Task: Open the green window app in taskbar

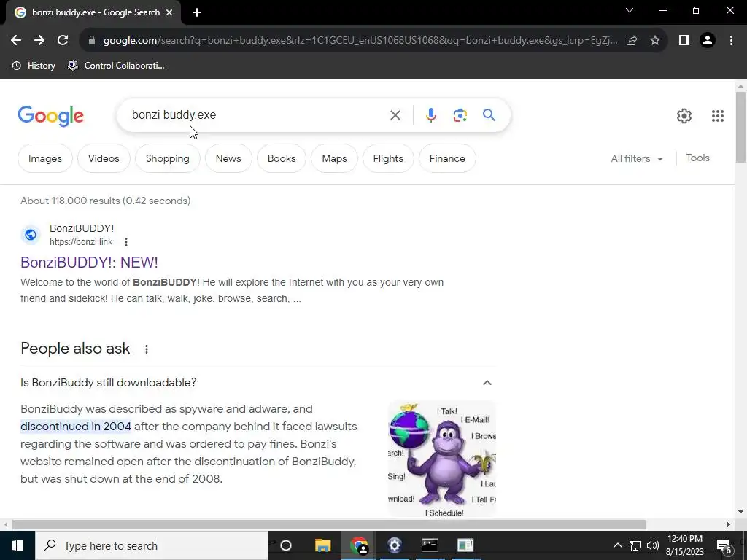Action: click(465, 545)
